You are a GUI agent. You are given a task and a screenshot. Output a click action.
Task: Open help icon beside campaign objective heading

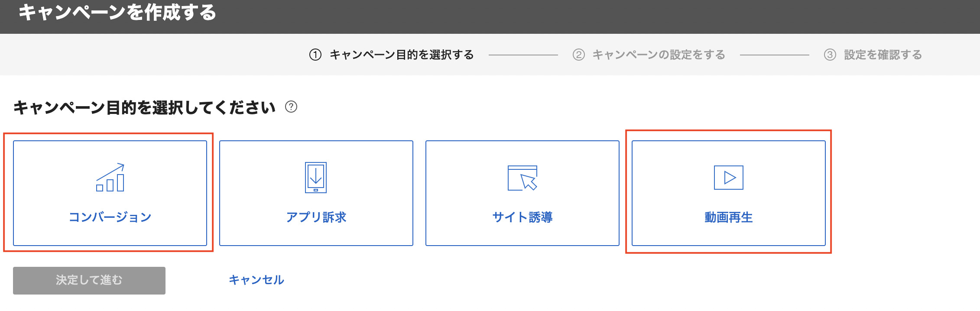pos(291,107)
